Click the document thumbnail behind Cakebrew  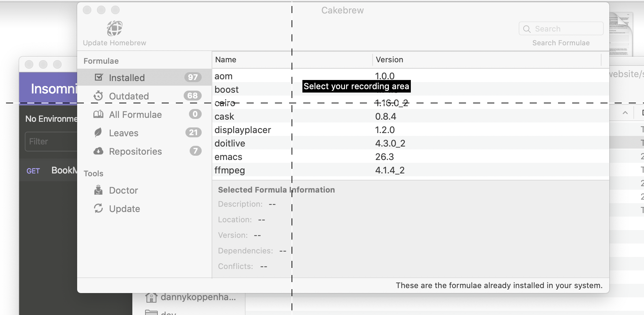click(621, 34)
